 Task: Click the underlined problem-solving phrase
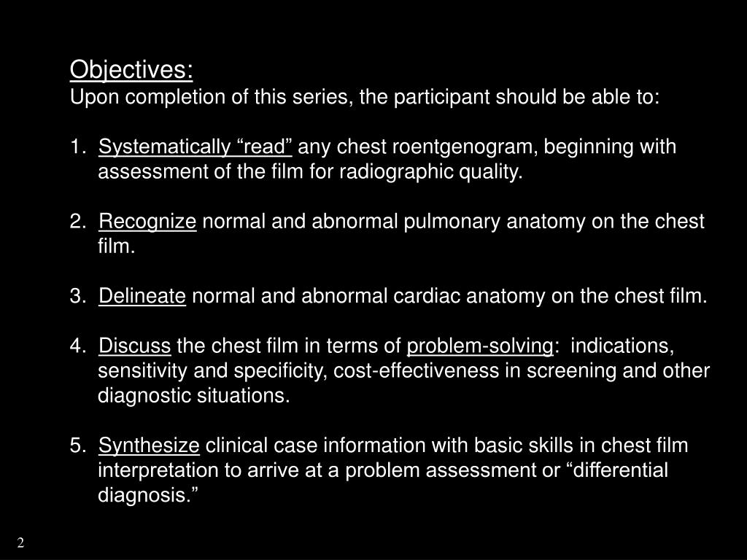pos(480,346)
